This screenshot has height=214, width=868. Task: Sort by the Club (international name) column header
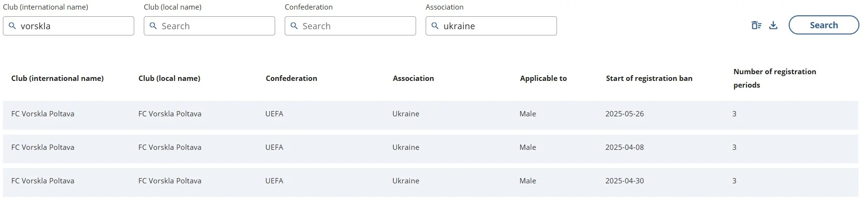tap(57, 79)
